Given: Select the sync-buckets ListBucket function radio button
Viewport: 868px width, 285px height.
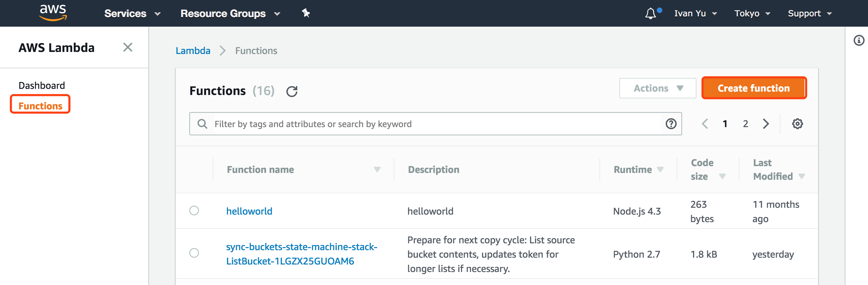Looking at the screenshot, I should click(x=194, y=253).
